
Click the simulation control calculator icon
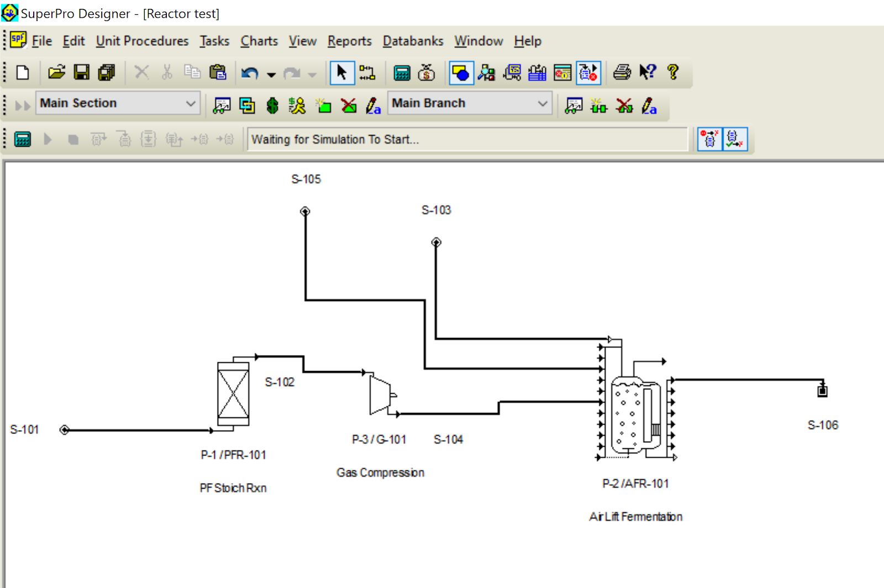point(23,139)
